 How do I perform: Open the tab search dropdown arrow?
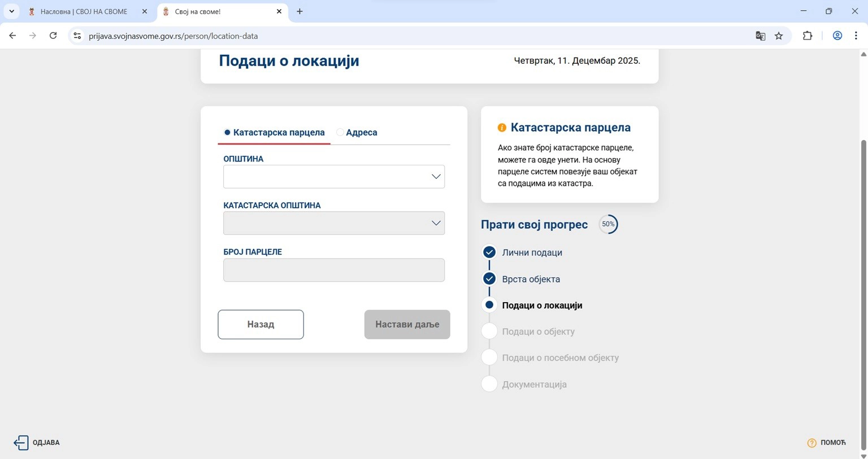click(11, 11)
